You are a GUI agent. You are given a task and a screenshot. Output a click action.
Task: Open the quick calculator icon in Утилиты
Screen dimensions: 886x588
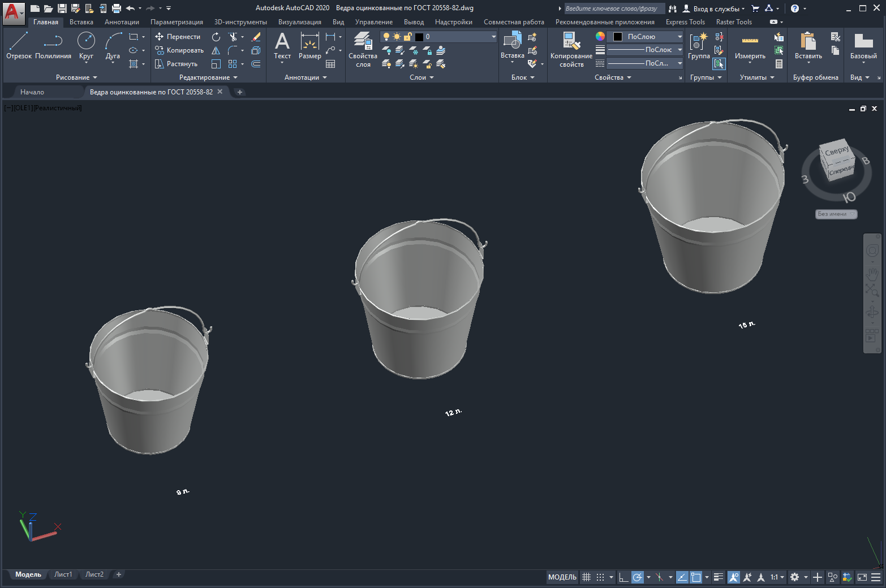coord(779,64)
